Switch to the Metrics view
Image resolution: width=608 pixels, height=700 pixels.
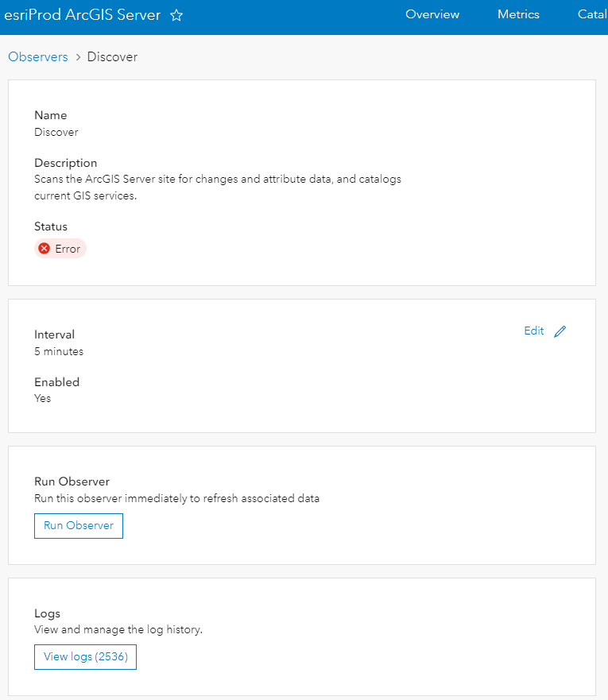coord(518,14)
